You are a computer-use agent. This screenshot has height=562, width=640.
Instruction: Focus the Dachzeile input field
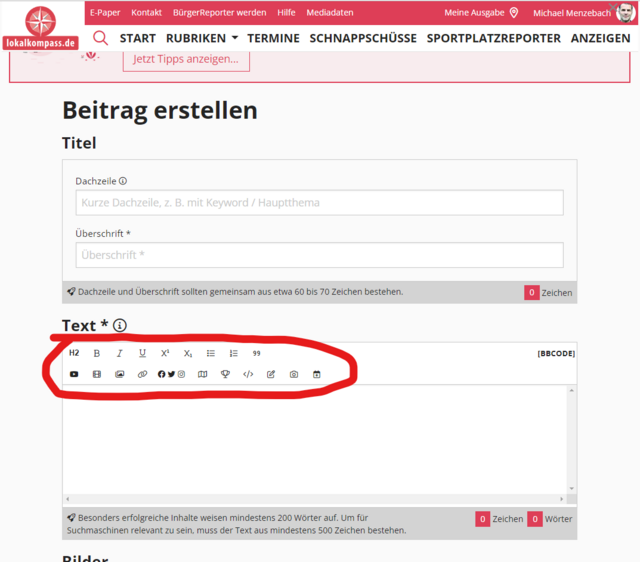320,203
